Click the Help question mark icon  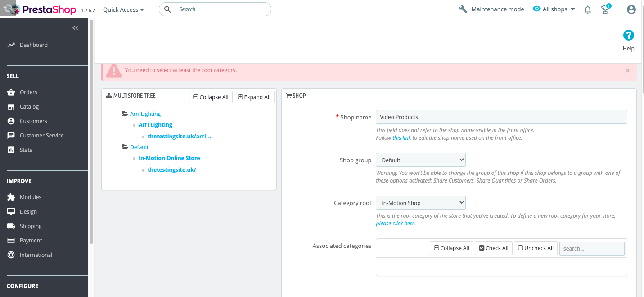click(629, 35)
